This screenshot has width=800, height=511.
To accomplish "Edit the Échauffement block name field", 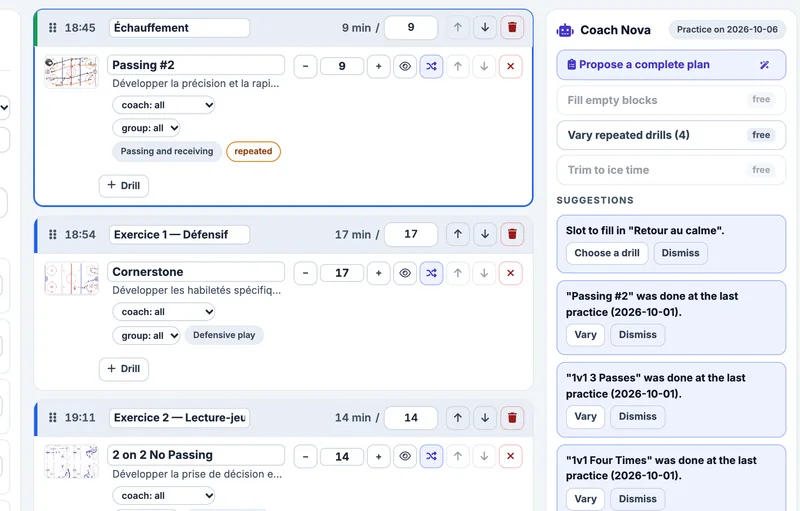I will click(179, 28).
